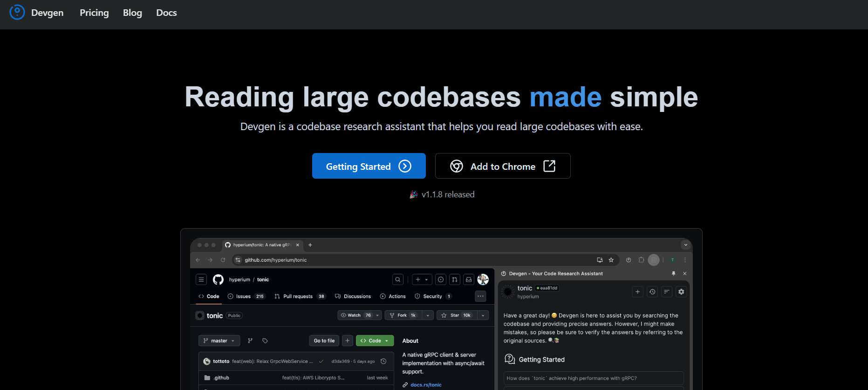Click the add file plus button beside Go to file
Image resolution: width=868 pixels, height=390 pixels.
click(x=348, y=341)
